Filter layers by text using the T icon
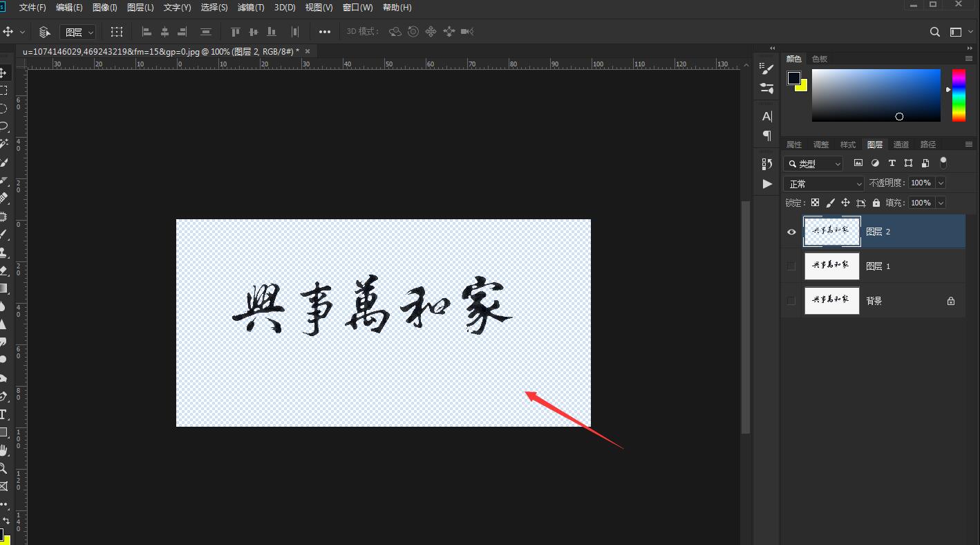Image resolution: width=980 pixels, height=545 pixels. tap(892, 164)
